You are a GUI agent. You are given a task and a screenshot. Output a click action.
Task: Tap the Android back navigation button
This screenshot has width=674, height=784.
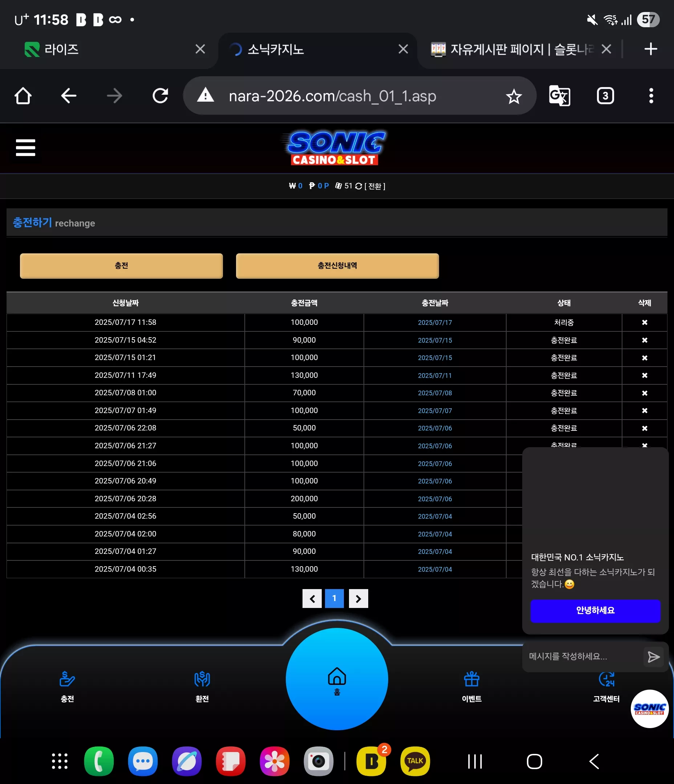[594, 761]
